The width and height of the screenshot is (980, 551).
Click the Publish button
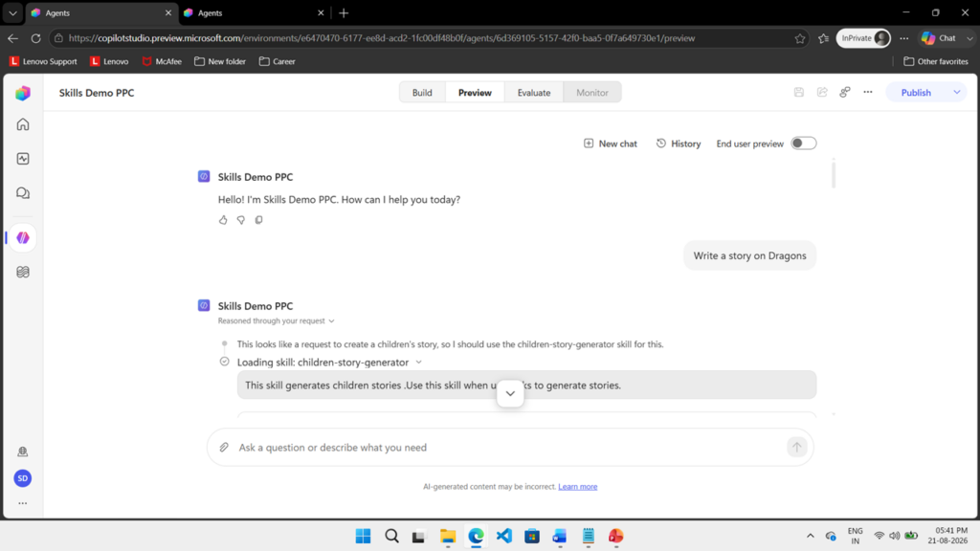(916, 93)
